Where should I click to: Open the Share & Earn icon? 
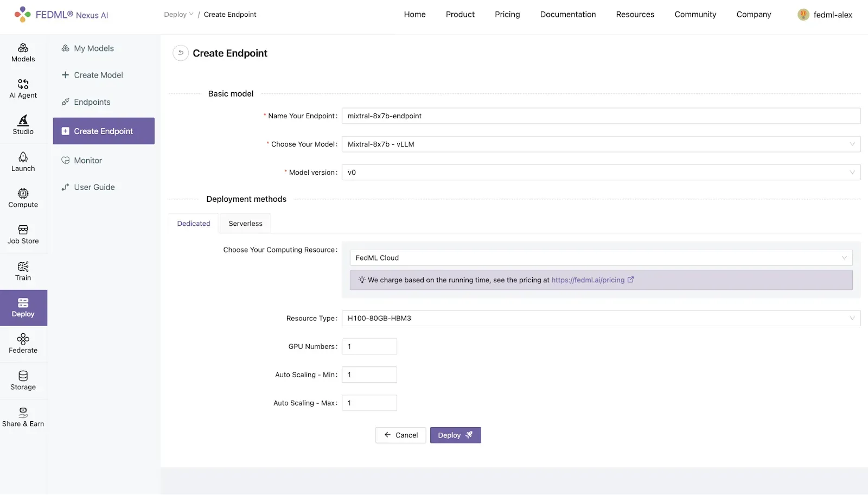coord(23,412)
